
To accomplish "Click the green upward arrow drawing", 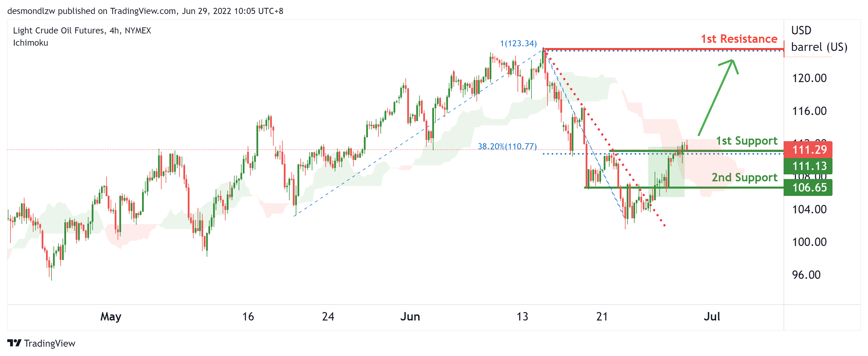I will (716, 98).
